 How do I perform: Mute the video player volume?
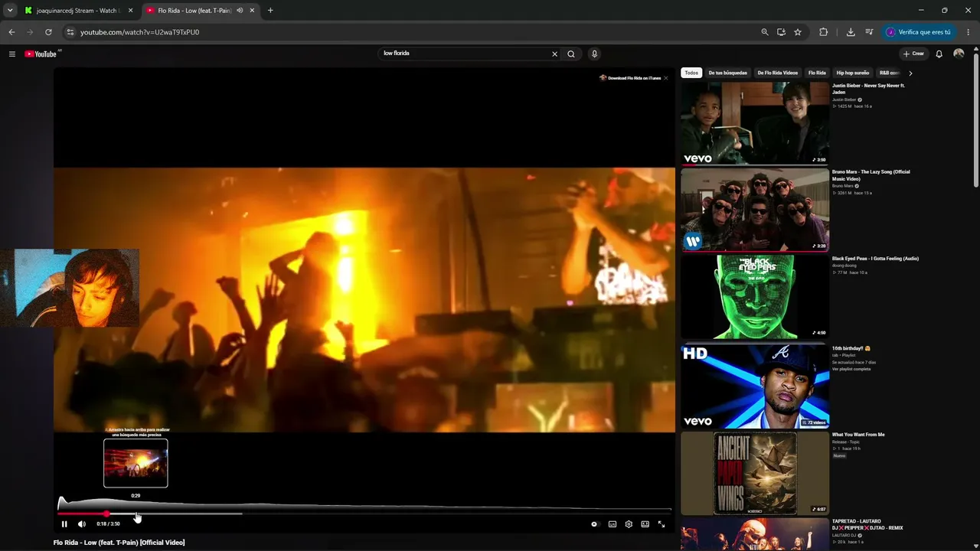tap(82, 524)
